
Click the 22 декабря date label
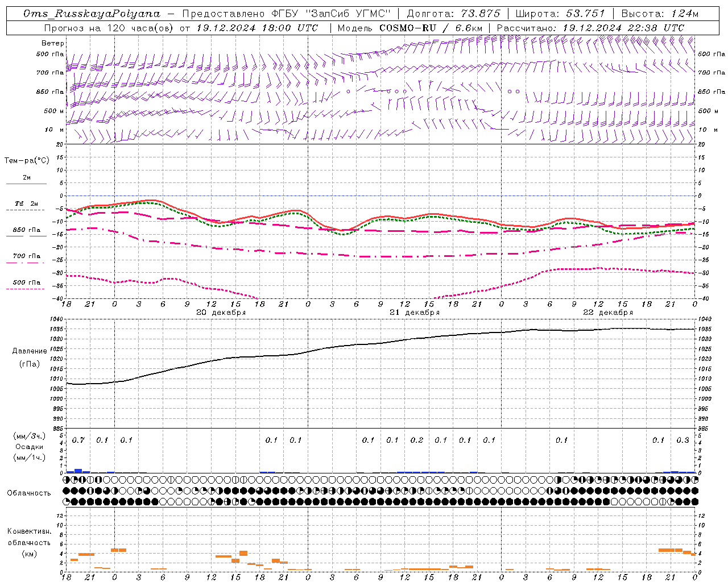pyautogui.click(x=608, y=313)
